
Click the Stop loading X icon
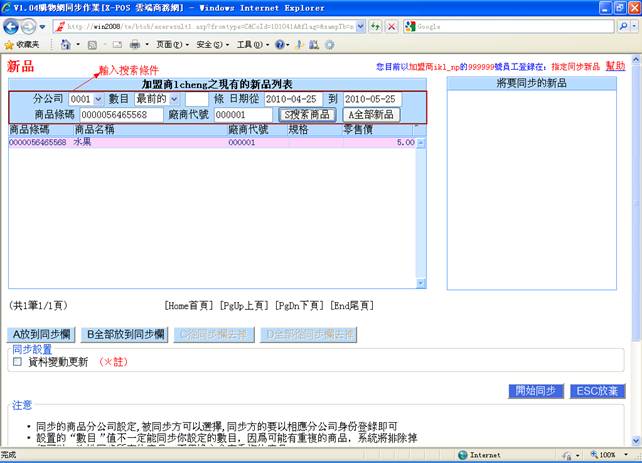(390, 27)
